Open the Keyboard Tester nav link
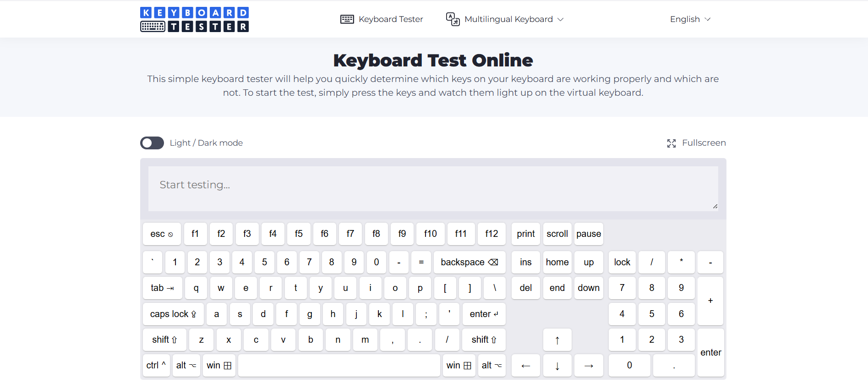The image size is (868, 389). tap(382, 19)
